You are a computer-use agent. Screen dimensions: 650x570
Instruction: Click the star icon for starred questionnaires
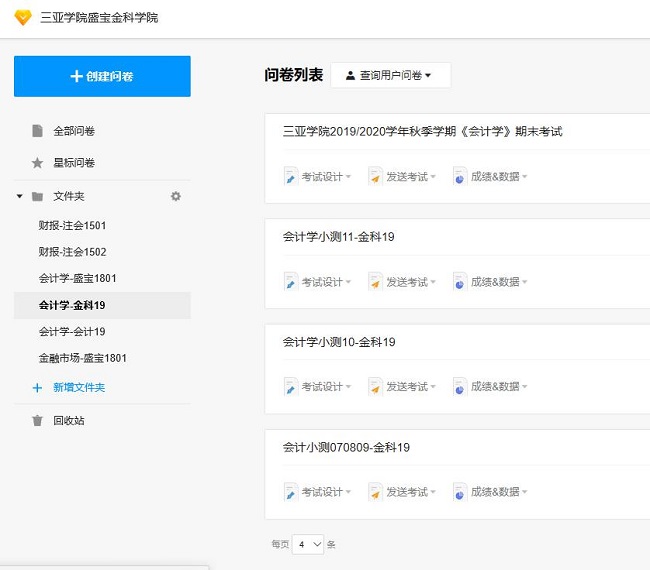pyautogui.click(x=37, y=162)
